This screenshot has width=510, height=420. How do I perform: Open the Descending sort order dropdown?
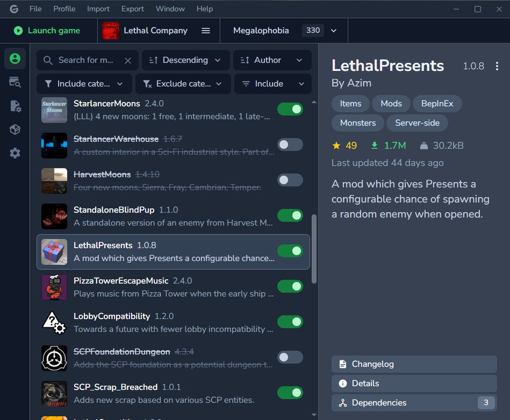click(x=185, y=60)
